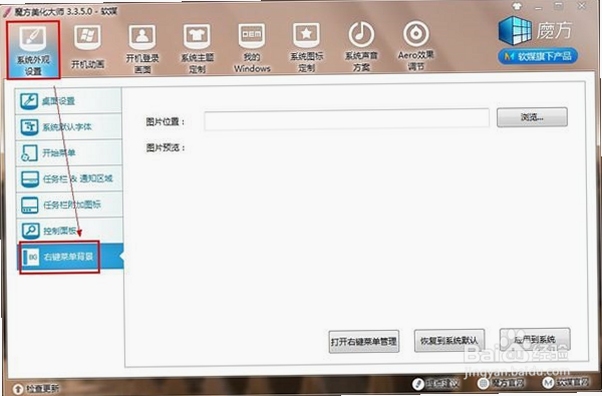Select 控制面板 in the sidebar
602x396 pixels.
pyautogui.click(x=69, y=230)
